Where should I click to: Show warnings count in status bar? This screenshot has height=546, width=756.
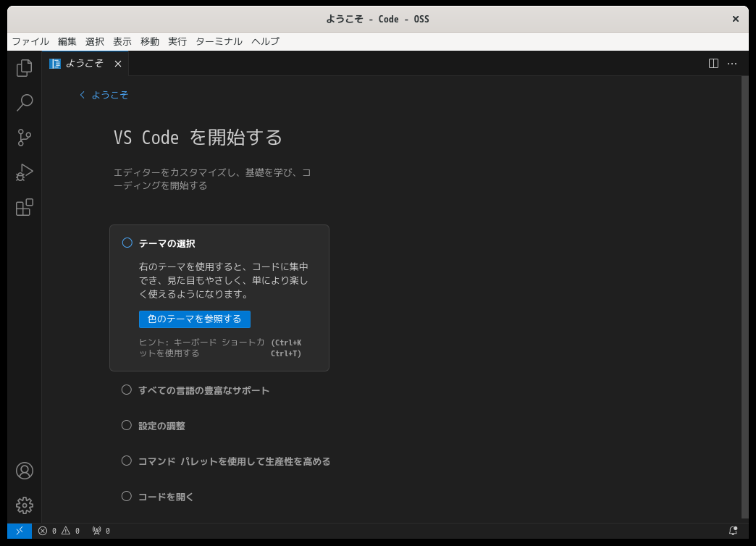coord(70,531)
